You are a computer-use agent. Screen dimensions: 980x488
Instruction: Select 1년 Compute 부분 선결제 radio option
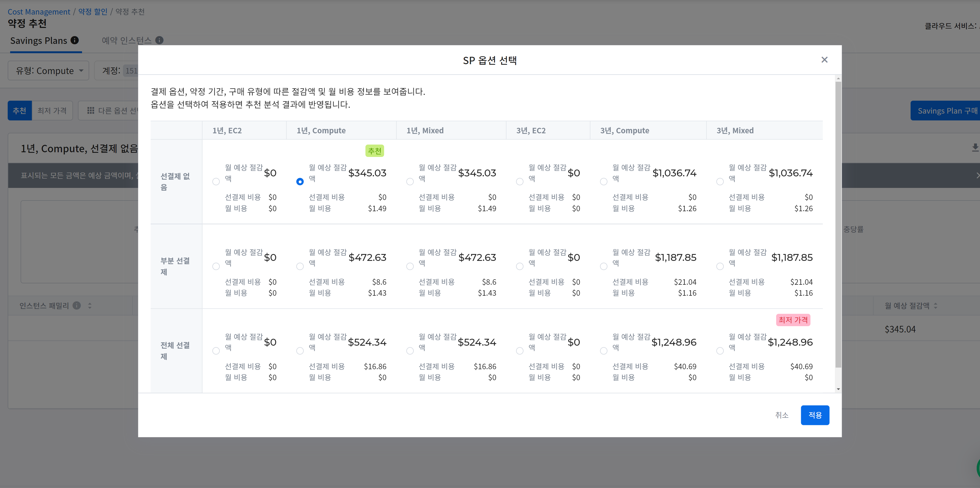(x=300, y=266)
